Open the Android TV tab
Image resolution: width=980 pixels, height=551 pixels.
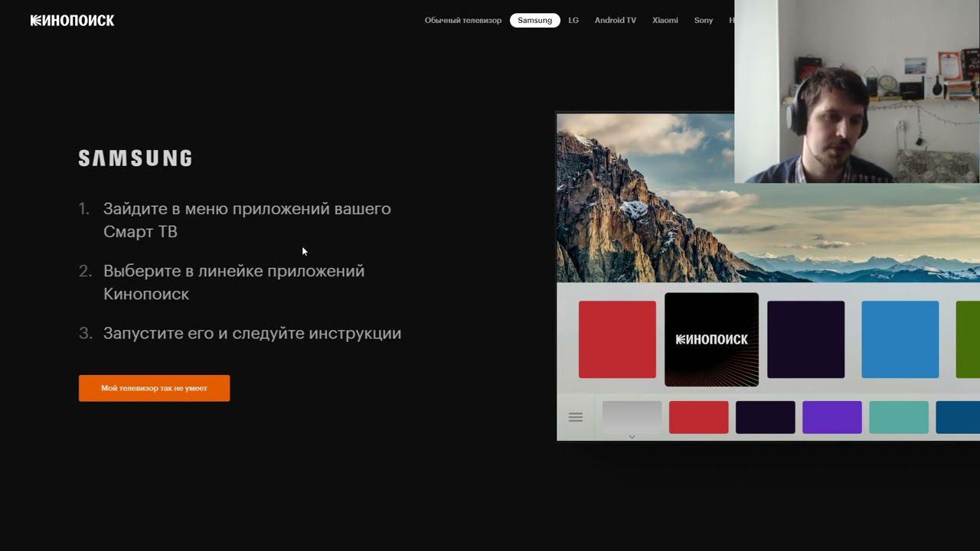coord(616,21)
